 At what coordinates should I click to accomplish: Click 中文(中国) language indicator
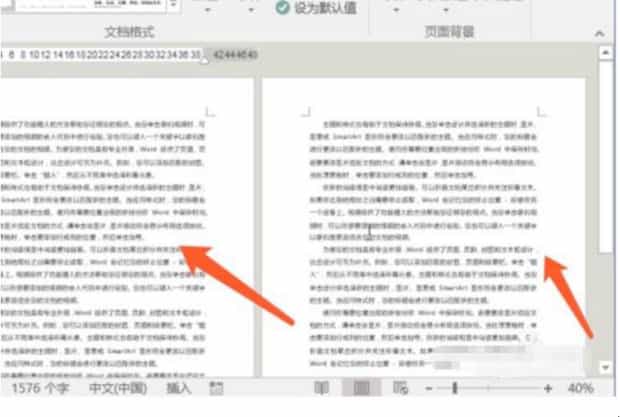click(x=118, y=388)
